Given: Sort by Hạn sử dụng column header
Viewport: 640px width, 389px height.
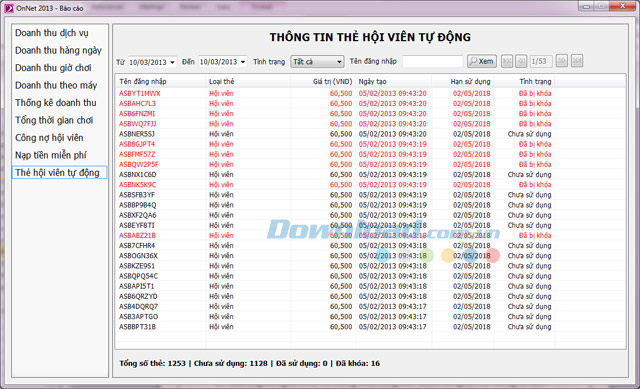Looking at the screenshot, I should (x=463, y=82).
